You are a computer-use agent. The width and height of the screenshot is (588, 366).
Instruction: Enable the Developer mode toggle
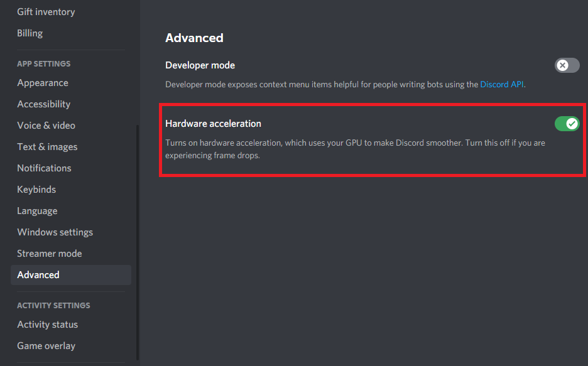click(x=567, y=65)
